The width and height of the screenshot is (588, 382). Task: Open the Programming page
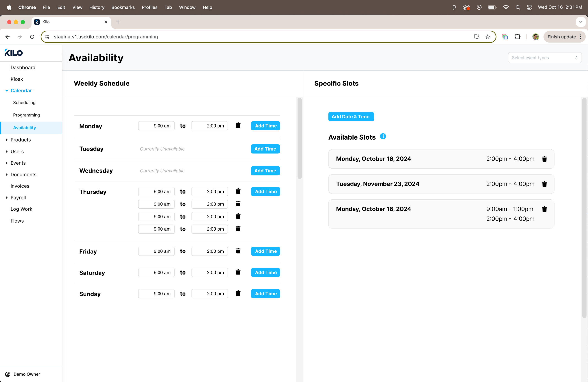[26, 115]
